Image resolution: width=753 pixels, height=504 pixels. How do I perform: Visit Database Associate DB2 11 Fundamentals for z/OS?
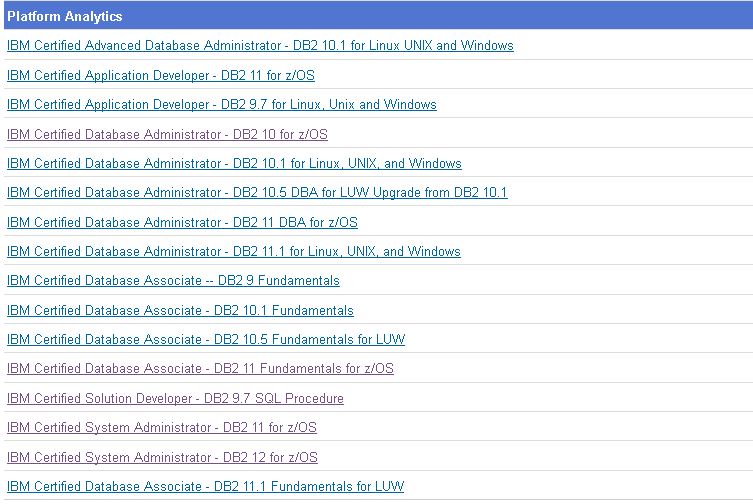[200, 369]
